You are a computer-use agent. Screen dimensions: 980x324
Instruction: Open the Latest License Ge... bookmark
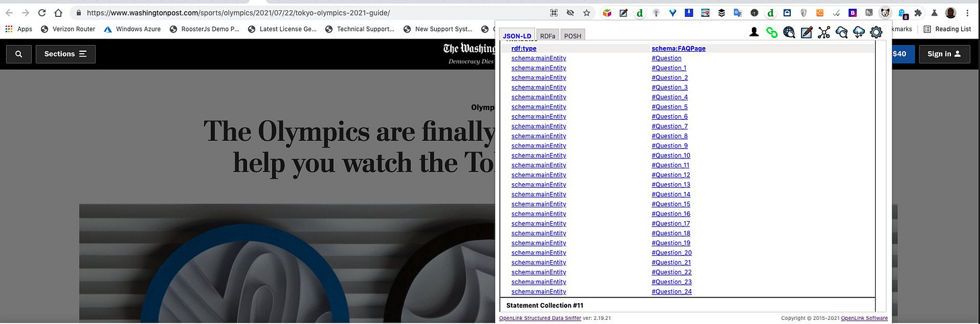[x=283, y=29]
